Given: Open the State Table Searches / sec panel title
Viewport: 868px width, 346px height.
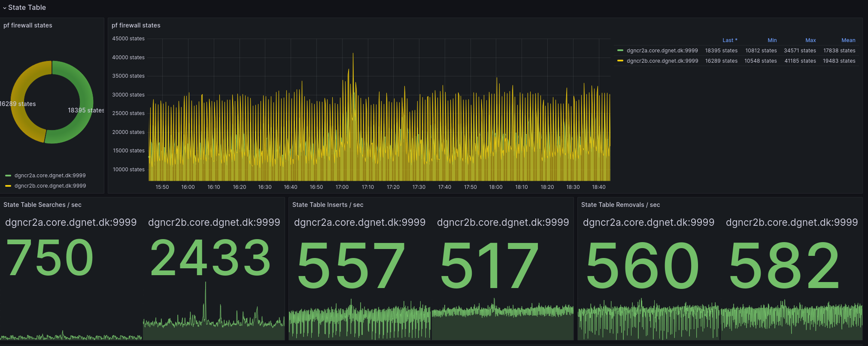Looking at the screenshot, I should pos(42,205).
